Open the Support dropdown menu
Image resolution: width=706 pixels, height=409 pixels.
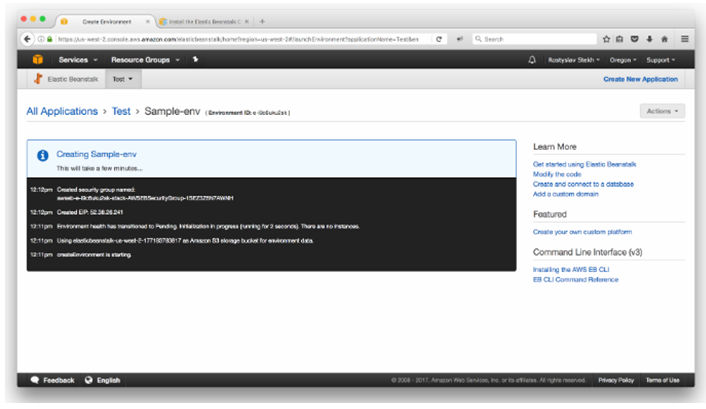coord(661,60)
